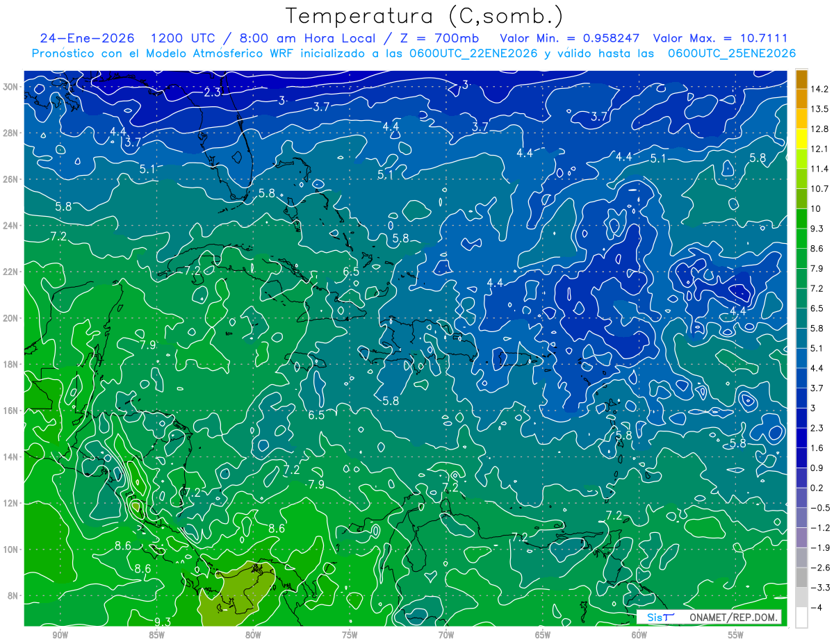Click the 60W longitude axis label
834x644 pixels.
[639, 634]
